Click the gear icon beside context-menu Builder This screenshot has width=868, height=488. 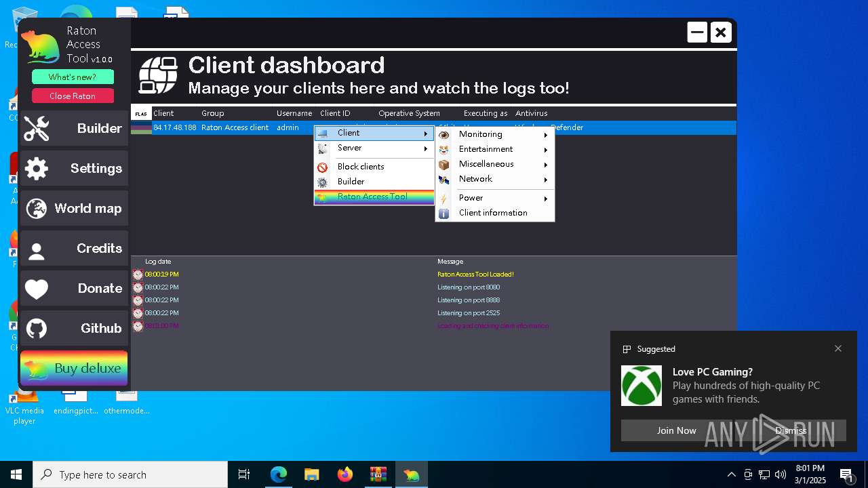(323, 182)
